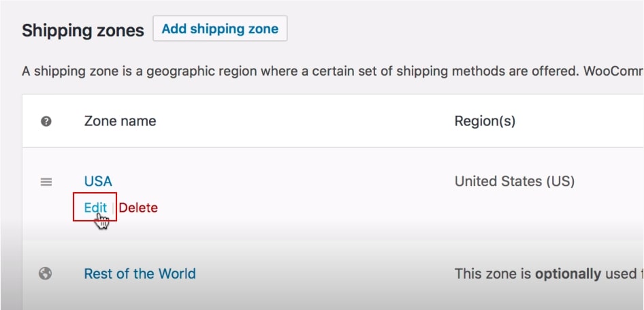This screenshot has height=310, width=644.
Task: Click the word "World" in the zone name
Action: click(x=177, y=274)
